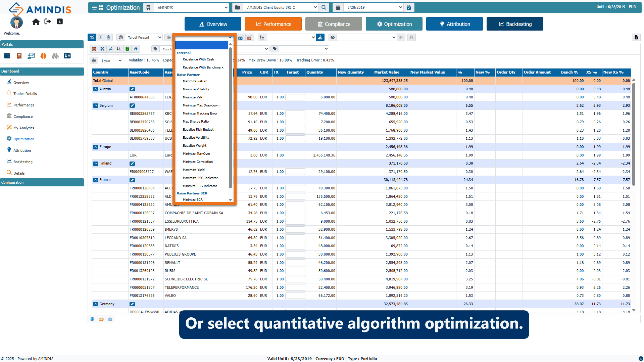Open the AMINDIS company dropdown
This screenshot has height=362, width=644.
[x=192, y=7]
